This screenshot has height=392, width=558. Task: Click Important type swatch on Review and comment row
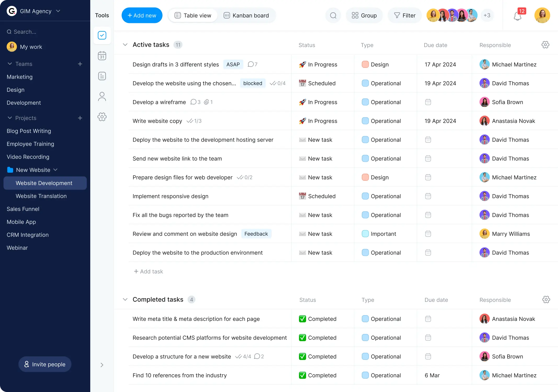point(365,234)
